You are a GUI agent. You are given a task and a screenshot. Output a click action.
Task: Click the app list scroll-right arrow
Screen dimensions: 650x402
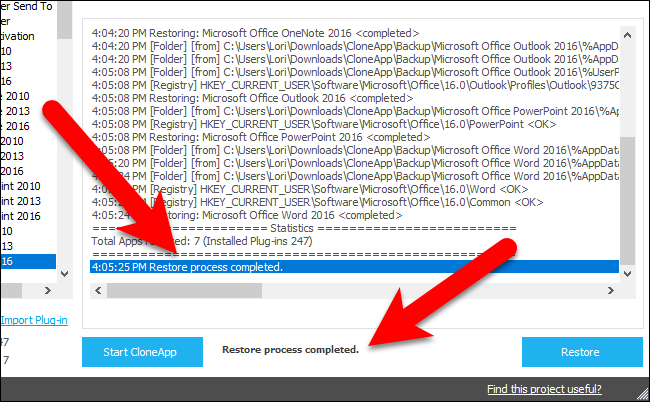click(48, 291)
